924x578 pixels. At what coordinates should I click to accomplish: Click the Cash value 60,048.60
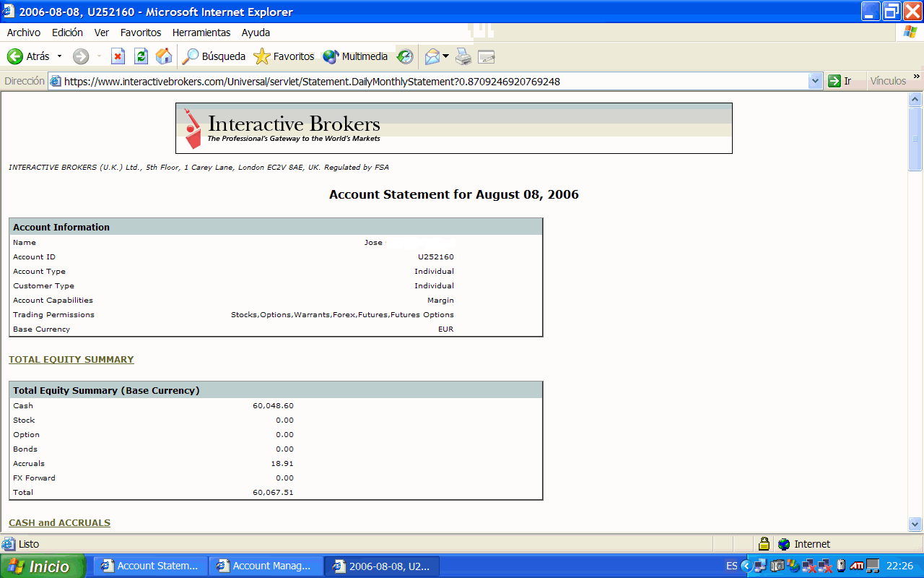(273, 406)
